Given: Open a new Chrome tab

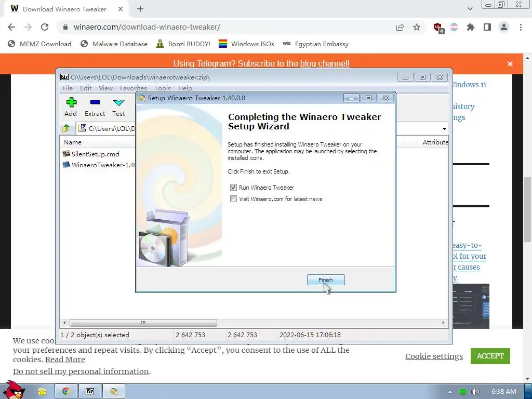Looking at the screenshot, I should pos(140,9).
